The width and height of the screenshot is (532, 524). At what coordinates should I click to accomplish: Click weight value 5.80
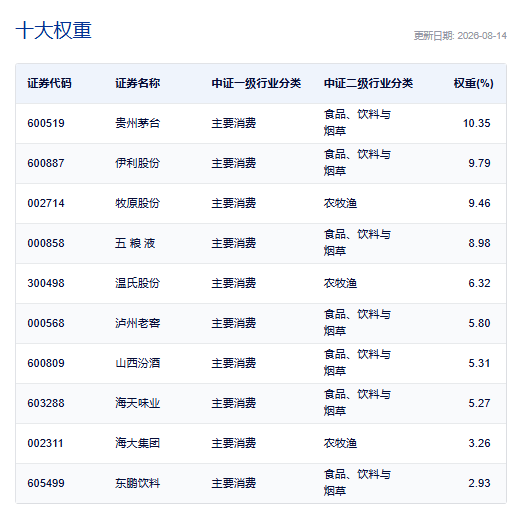tap(479, 323)
